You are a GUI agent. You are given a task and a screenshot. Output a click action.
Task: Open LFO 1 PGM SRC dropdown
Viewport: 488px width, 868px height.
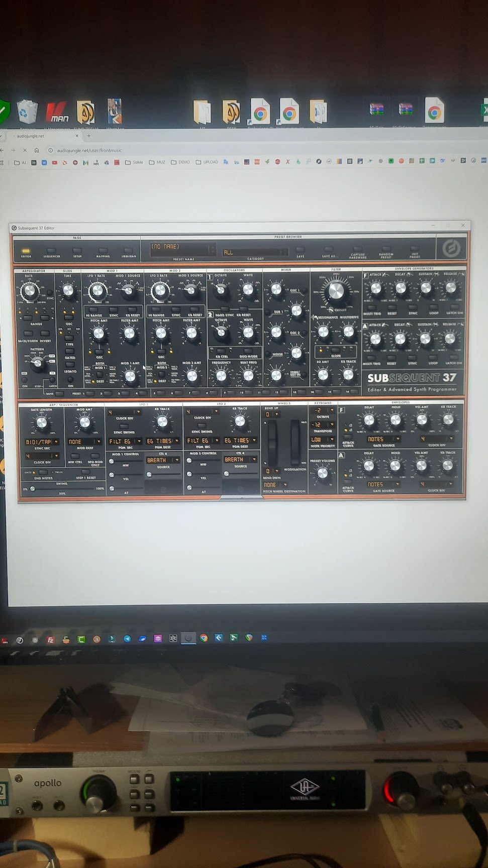coord(124,441)
